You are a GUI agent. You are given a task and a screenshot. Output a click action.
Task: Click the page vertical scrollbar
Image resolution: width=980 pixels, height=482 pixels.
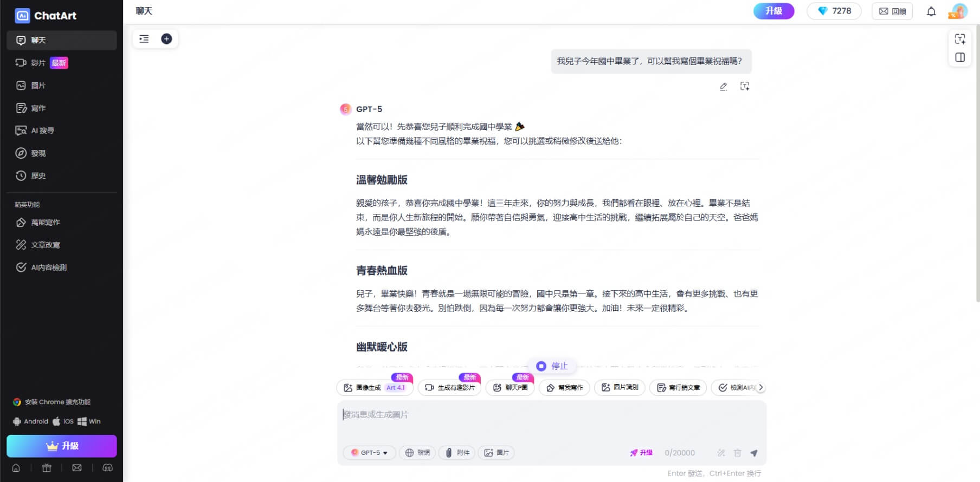pos(978,162)
